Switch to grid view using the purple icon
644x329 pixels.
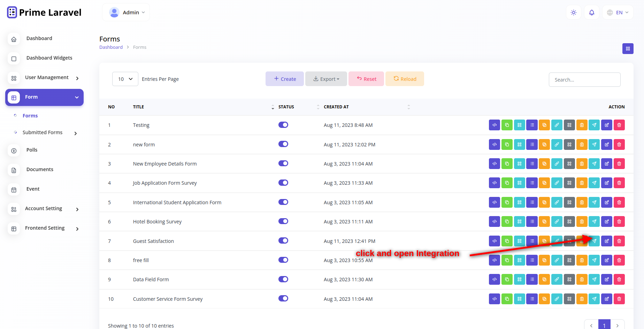(628, 49)
